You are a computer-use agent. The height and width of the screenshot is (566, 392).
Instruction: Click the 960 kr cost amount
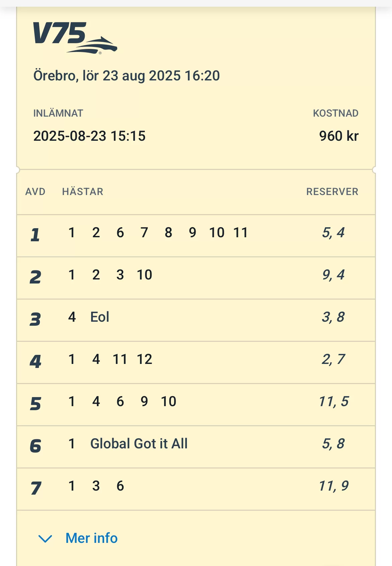coord(338,136)
